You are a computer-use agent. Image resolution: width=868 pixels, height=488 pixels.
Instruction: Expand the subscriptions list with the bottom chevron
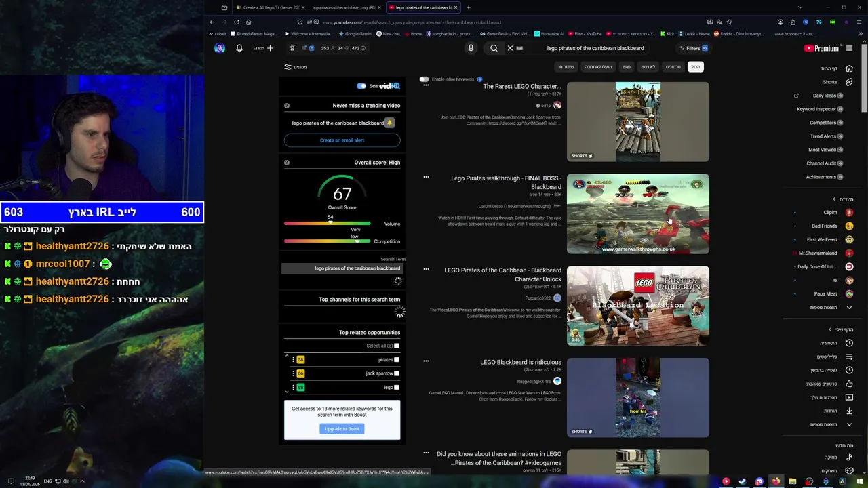849,307
